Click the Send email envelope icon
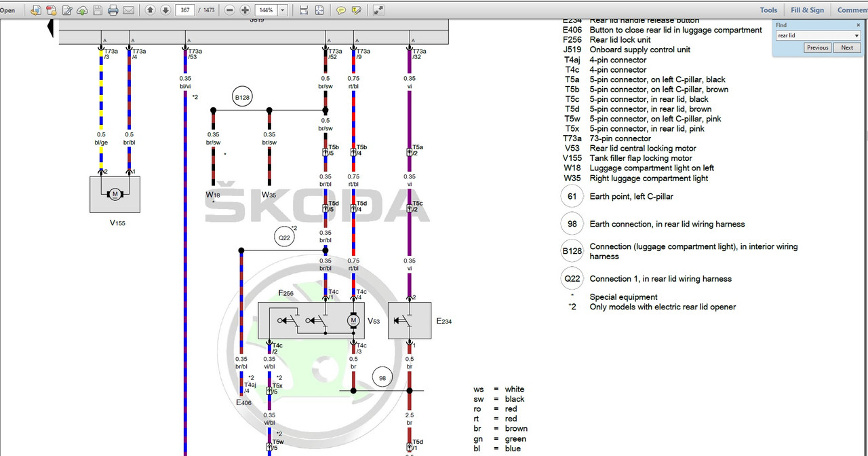Image resolution: width=868 pixels, height=456 pixels. click(128, 10)
